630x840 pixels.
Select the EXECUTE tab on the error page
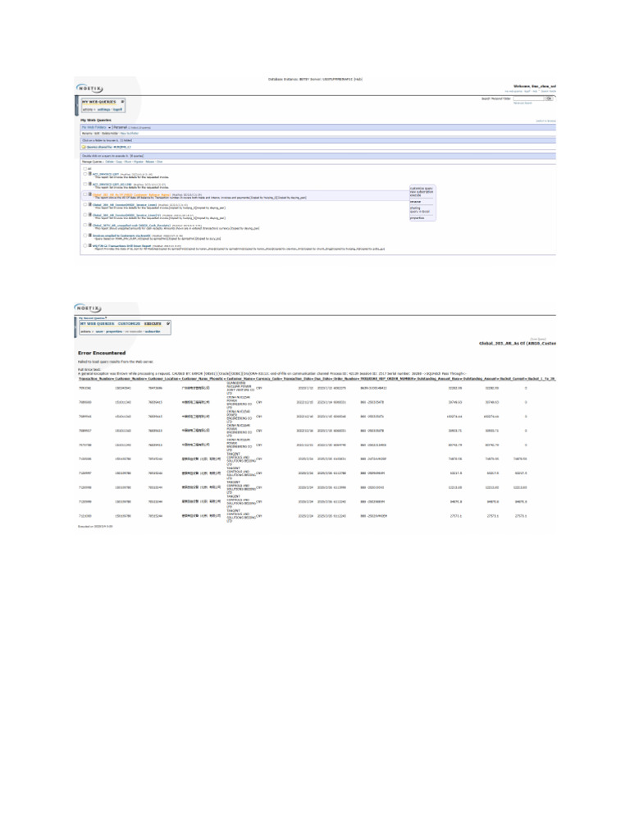click(153, 323)
